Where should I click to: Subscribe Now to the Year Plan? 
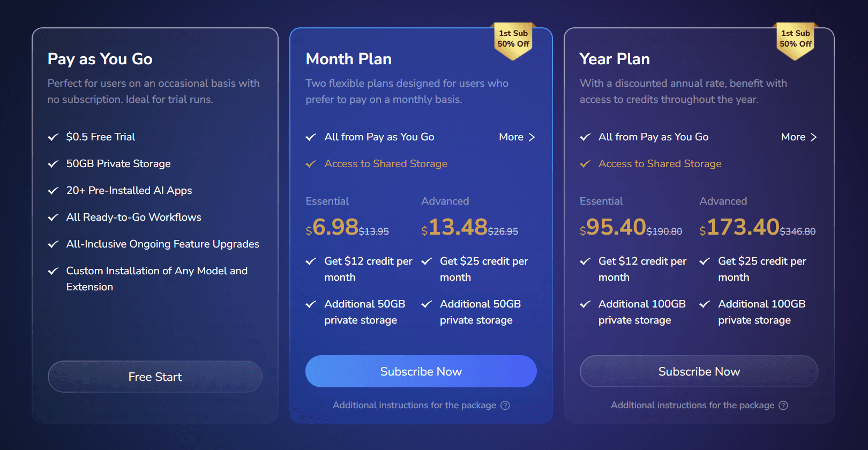point(699,371)
